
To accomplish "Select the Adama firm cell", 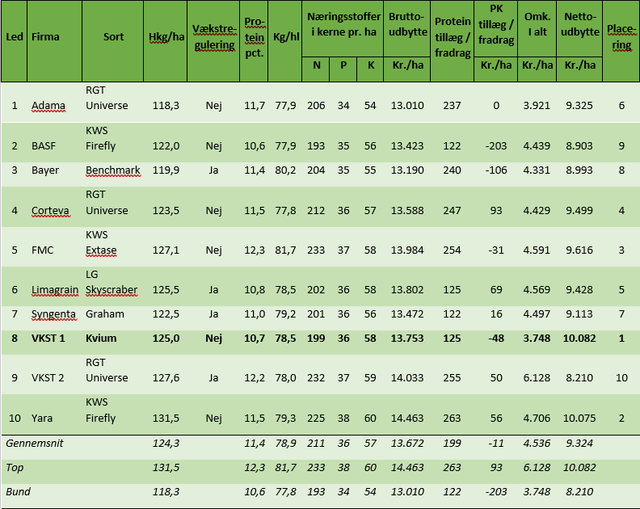I will 49,106.
